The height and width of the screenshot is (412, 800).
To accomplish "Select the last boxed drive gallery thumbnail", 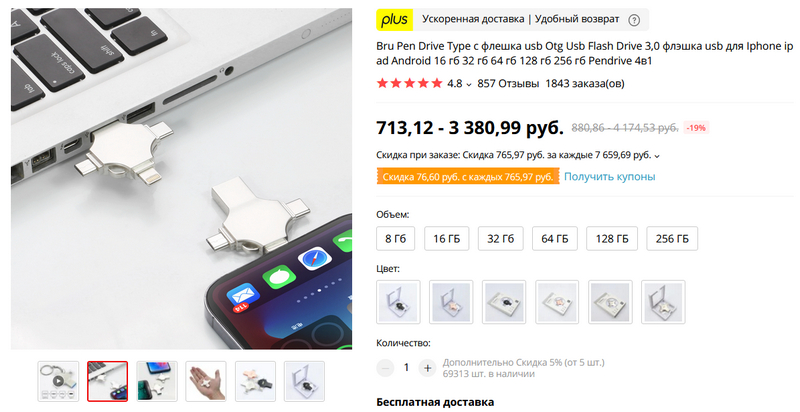I will point(304,381).
